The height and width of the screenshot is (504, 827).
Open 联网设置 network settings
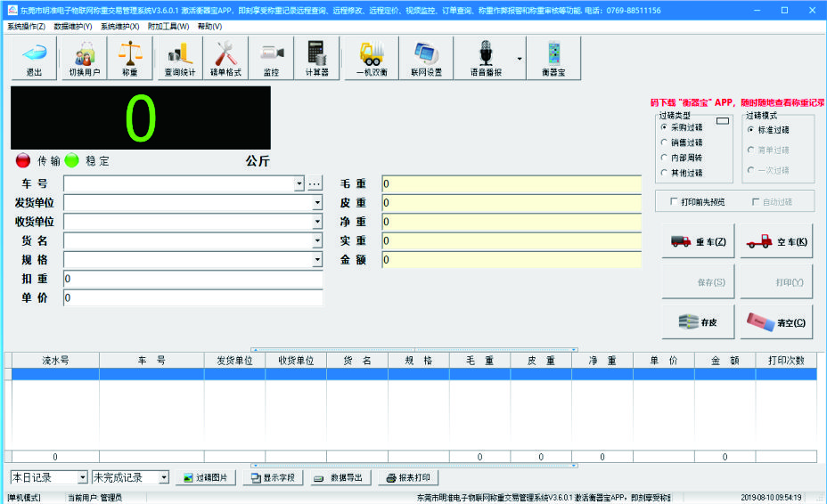click(x=427, y=58)
